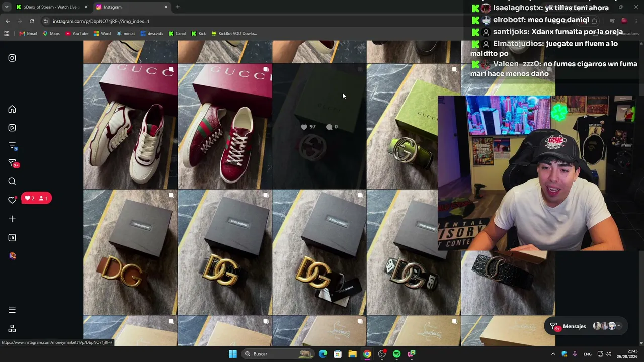Open the YouTube bookmark
Viewport: 644px width, 362px height.
[76, 34]
